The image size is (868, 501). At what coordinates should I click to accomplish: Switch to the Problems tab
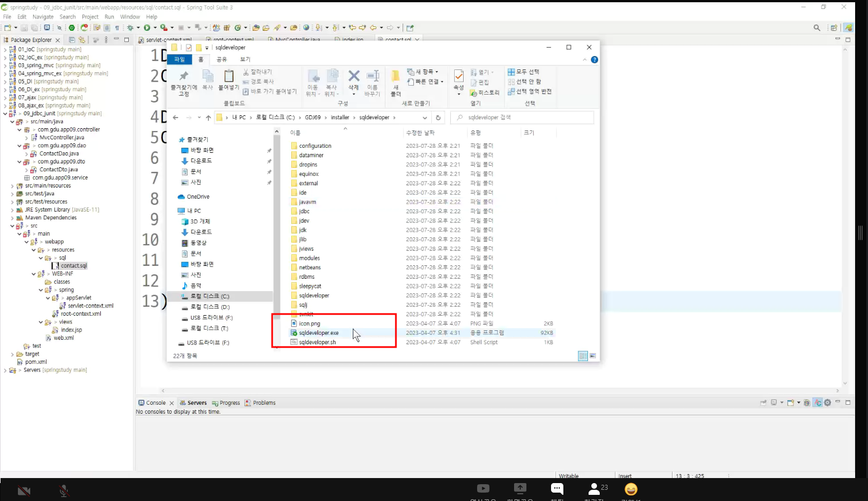[260, 403]
